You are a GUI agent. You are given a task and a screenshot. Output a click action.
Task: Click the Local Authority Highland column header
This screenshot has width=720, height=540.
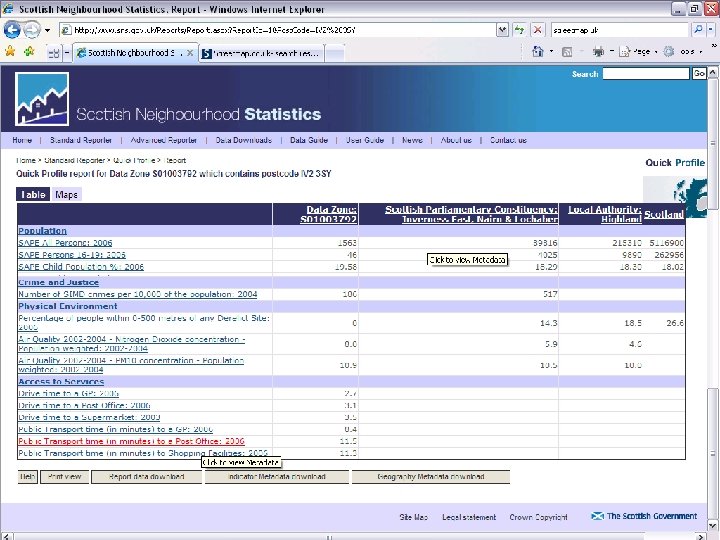tap(605, 214)
